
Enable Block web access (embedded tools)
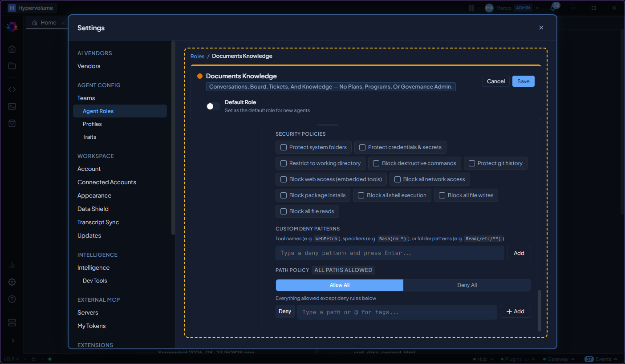click(x=331, y=179)
